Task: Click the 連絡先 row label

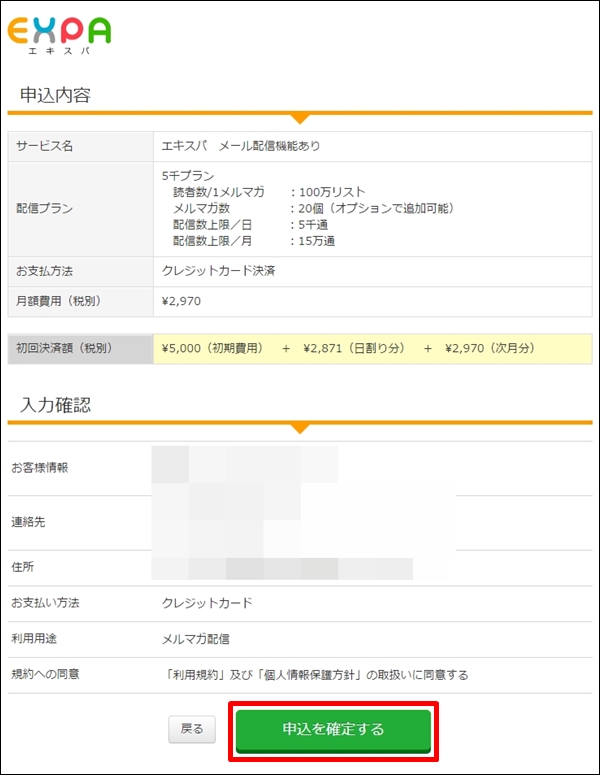Action: (x=28, y=522)
